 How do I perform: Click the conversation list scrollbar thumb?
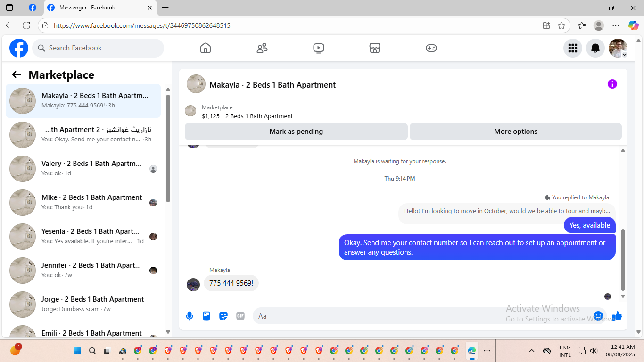point(168,148)
